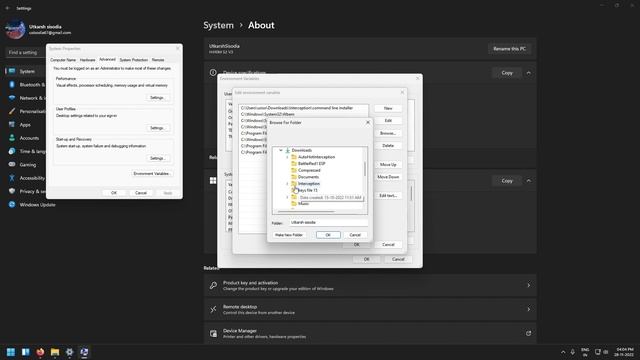Click the Move Up button
The height and width of the screenshot is (360, 640).
388,164
